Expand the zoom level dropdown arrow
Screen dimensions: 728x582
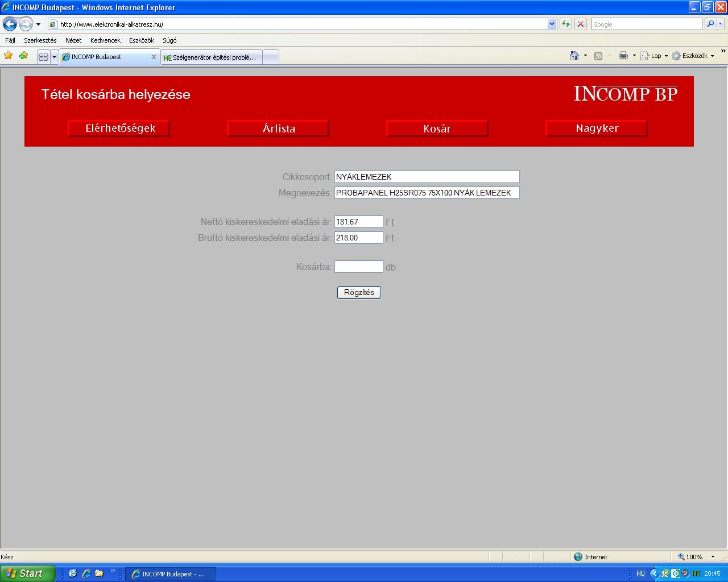(x=713, y=557)
